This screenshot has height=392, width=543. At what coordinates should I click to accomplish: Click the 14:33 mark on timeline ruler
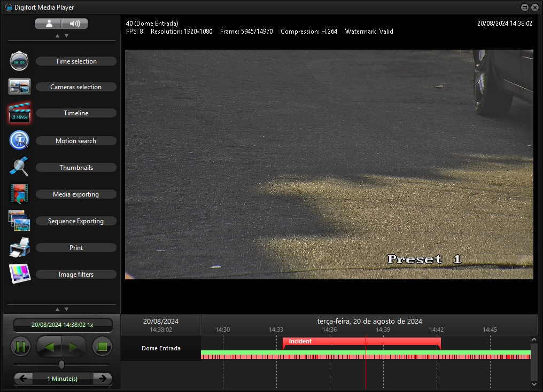click(276, 330)
